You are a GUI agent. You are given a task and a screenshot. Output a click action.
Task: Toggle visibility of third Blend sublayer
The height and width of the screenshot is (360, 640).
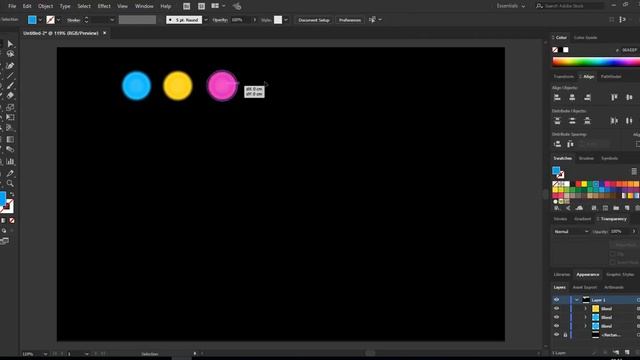click(556, 326)
